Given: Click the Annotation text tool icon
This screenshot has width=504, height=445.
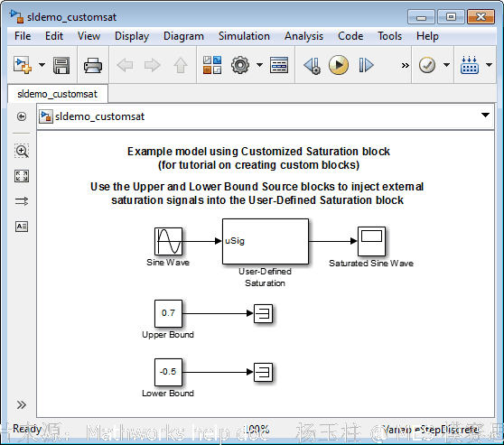Looking at the screenshot, I should coord(22,227).
